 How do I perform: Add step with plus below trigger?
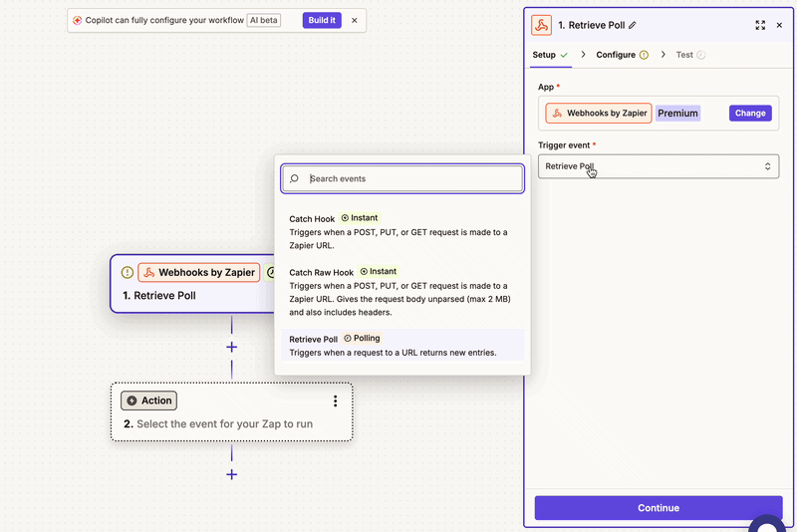coord(232,347)
